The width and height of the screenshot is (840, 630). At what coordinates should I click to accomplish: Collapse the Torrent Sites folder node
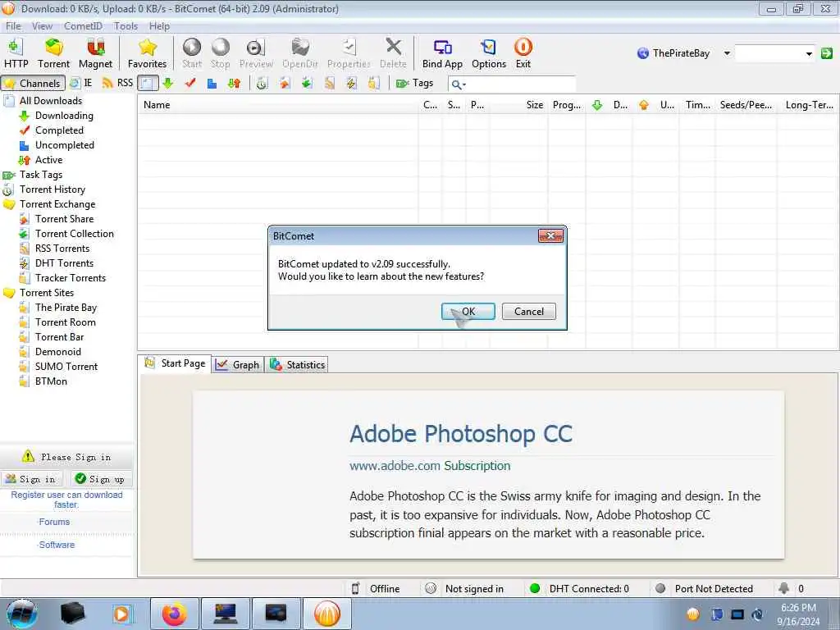pos(9,293)
